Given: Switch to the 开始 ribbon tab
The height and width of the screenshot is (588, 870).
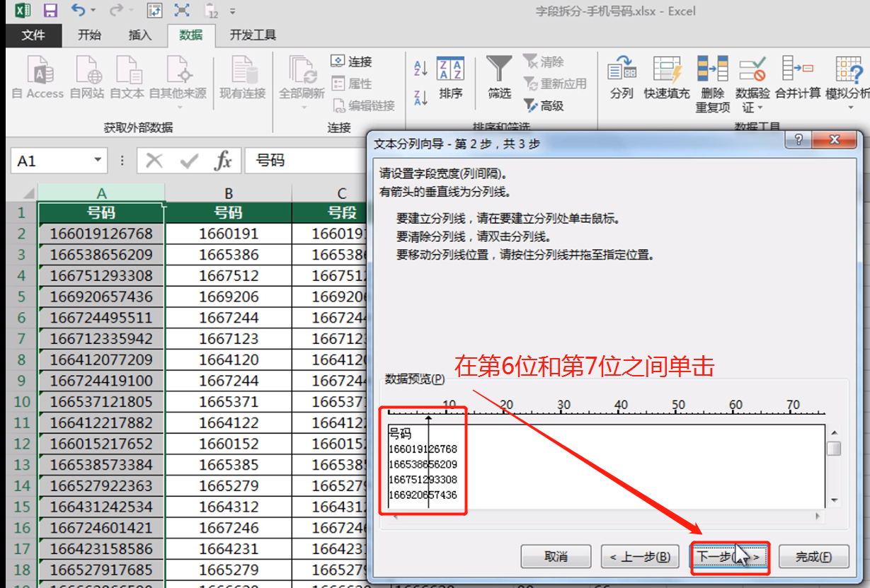Looking at the screenshot, I should (89, 35).
